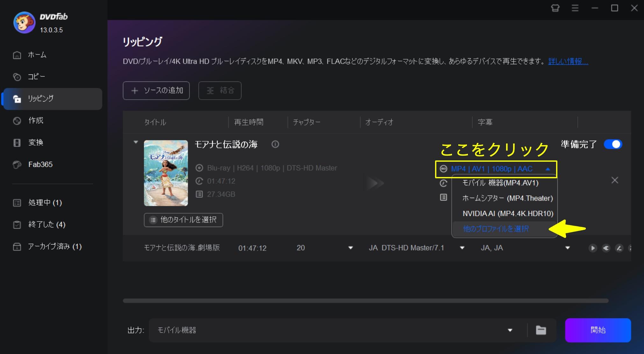Open the 終了した (4) finished list
Viewport: 644px width, 354px height.
pyautogui.click(x=47, y=225)
